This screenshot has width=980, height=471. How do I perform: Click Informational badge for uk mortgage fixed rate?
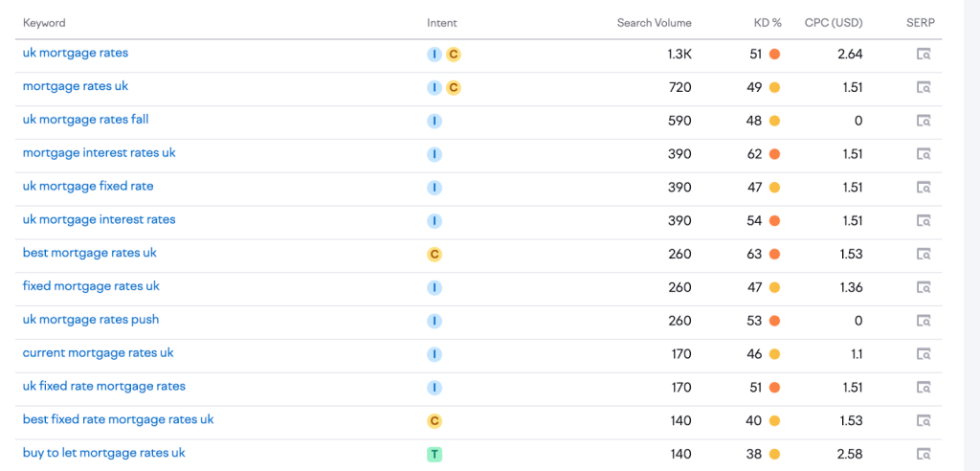(x=434, y=188)
